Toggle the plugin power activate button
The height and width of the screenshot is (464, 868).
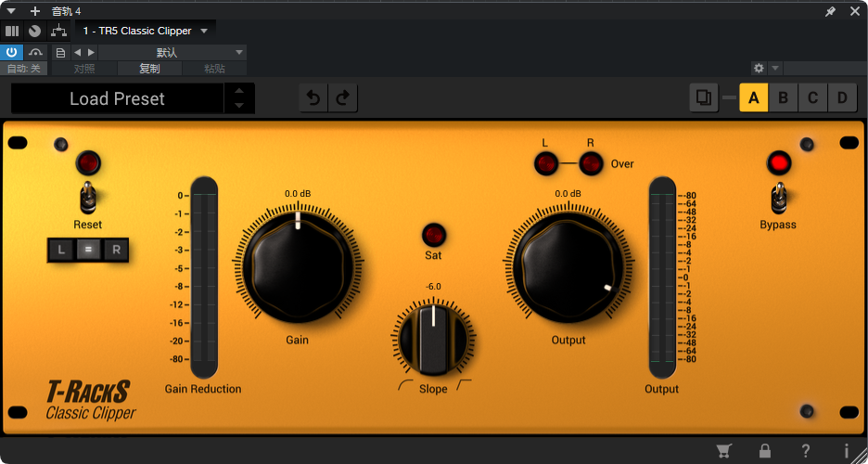point(12,53)
